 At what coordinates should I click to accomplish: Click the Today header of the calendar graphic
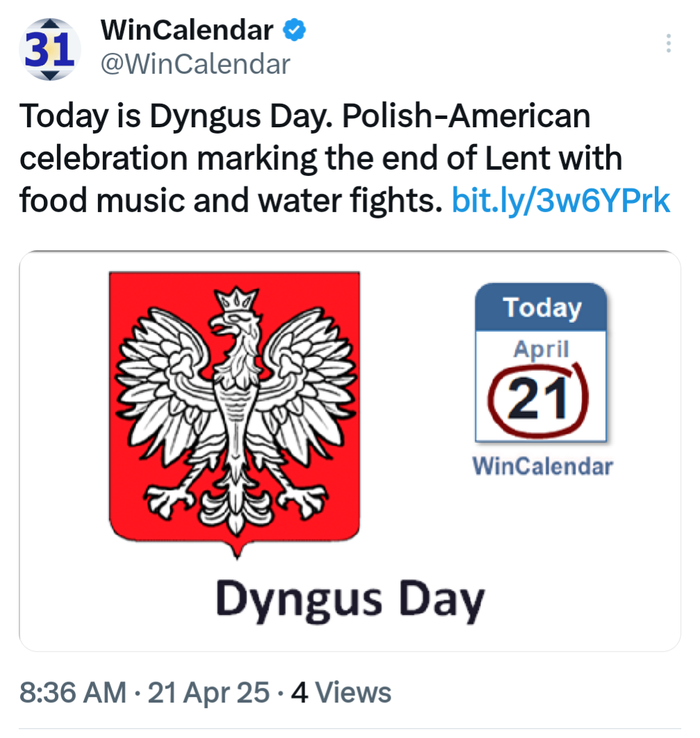[541, 307]
